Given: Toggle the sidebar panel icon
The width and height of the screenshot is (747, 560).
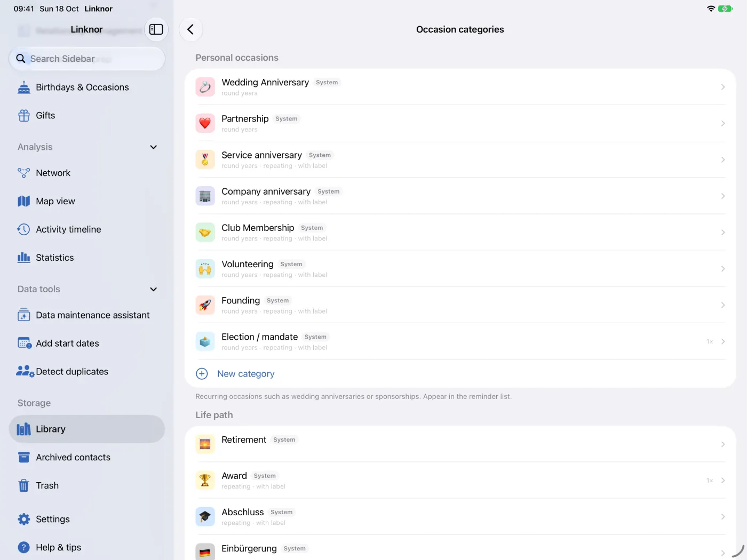Looking at the screenshot, I should [156, 29].
